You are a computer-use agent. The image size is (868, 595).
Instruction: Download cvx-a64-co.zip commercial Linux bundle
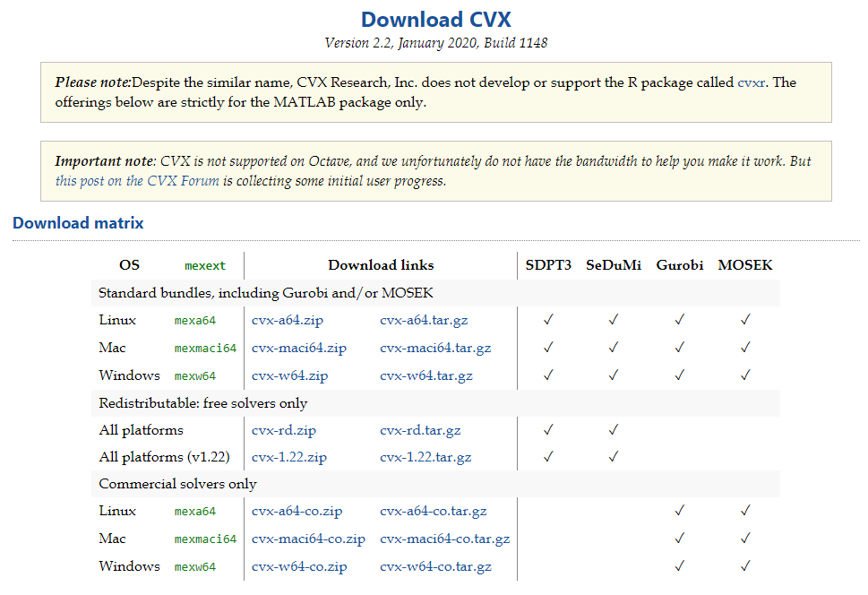[x=296, y=512]
